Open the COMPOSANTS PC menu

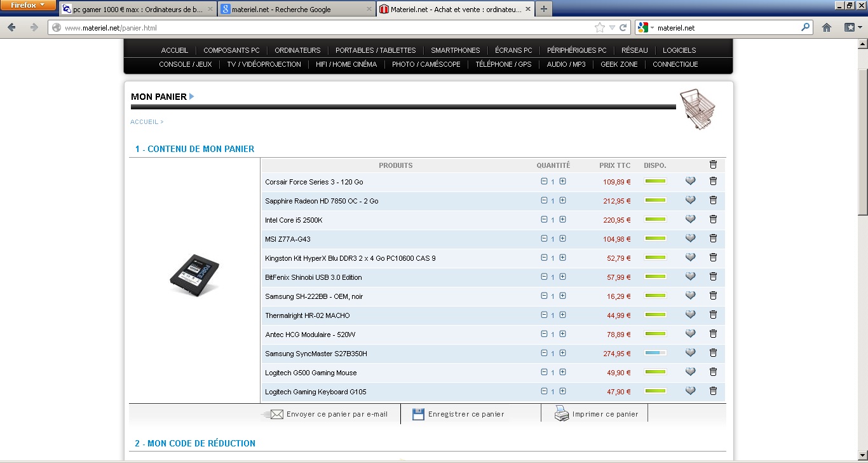(x=231, y=50)
